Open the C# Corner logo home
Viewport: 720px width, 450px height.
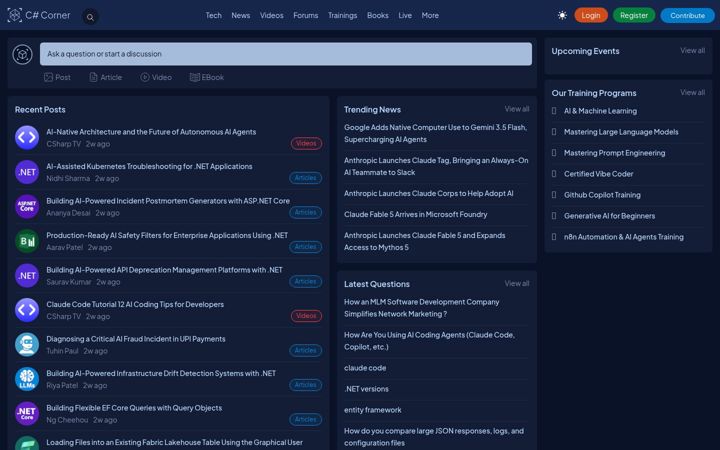[39, 15]
